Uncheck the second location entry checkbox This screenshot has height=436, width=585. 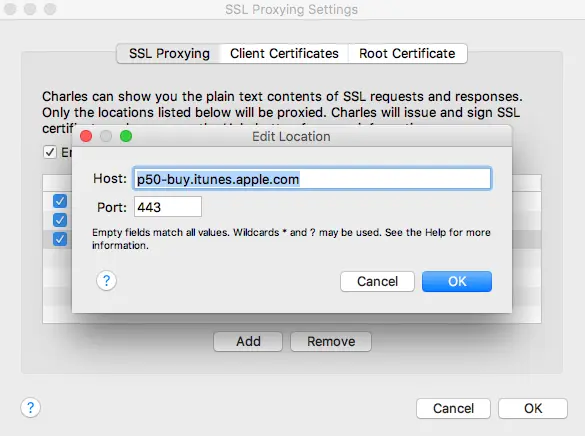click(60, 220)
